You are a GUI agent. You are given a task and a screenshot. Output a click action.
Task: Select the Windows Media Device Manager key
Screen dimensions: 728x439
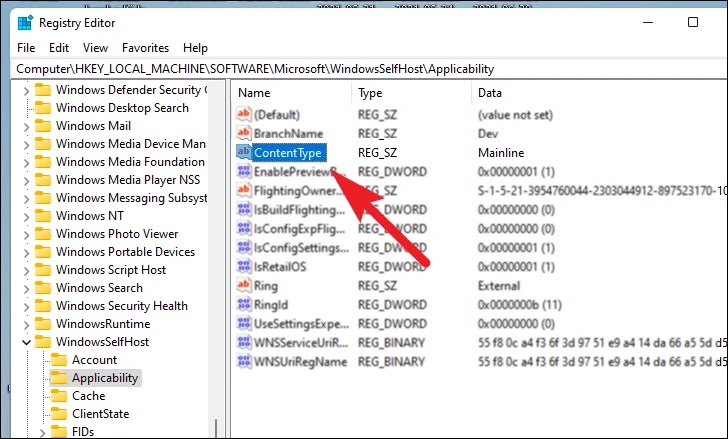pos(131,144)
